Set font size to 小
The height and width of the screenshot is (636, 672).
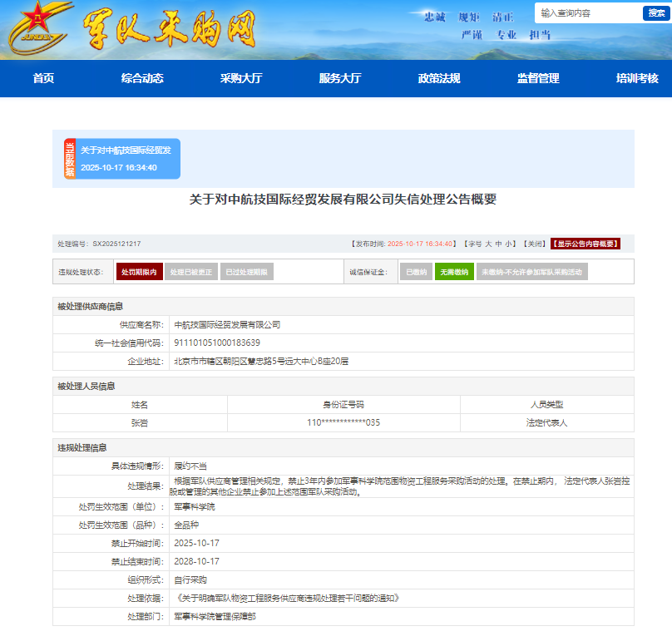tap(509, 244)
